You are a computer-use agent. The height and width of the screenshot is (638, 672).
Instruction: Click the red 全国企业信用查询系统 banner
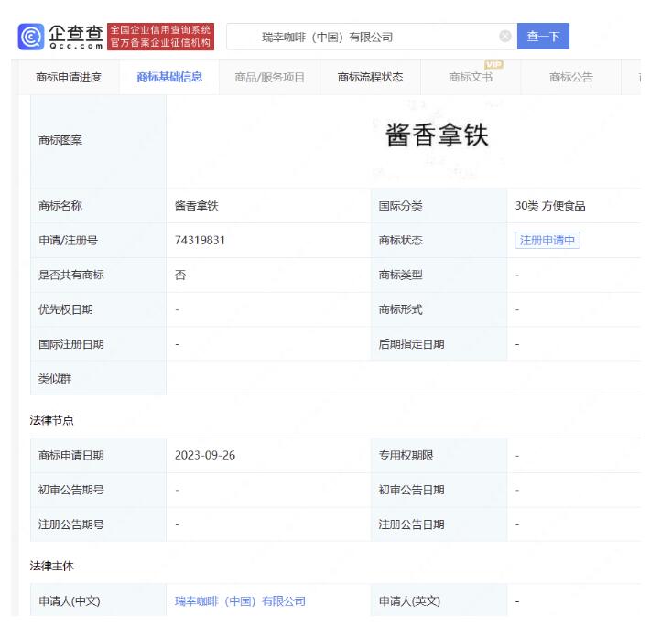point(161,37)
